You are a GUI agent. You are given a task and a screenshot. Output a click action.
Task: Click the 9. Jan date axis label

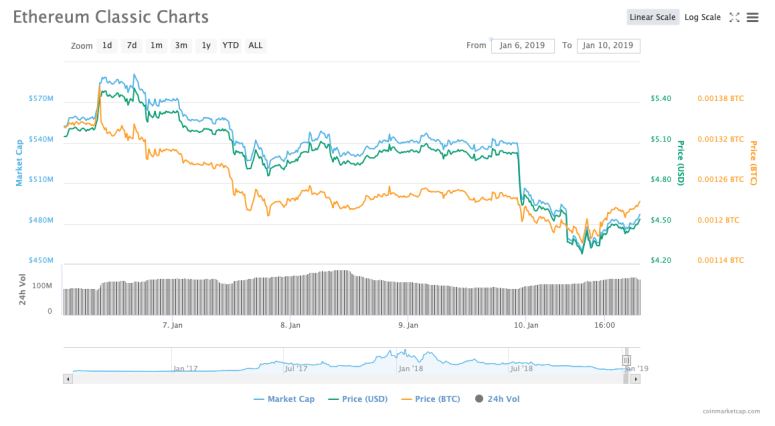[408, 325]
